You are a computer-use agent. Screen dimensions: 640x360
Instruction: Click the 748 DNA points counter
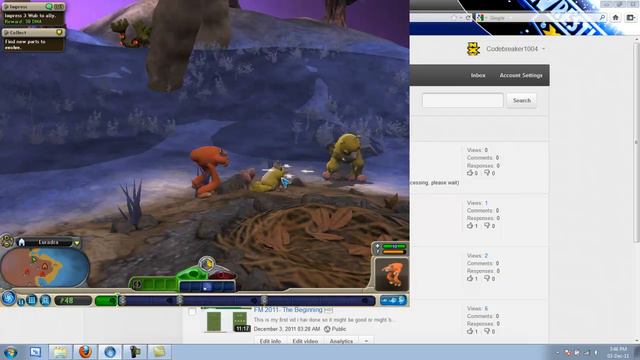73,301
